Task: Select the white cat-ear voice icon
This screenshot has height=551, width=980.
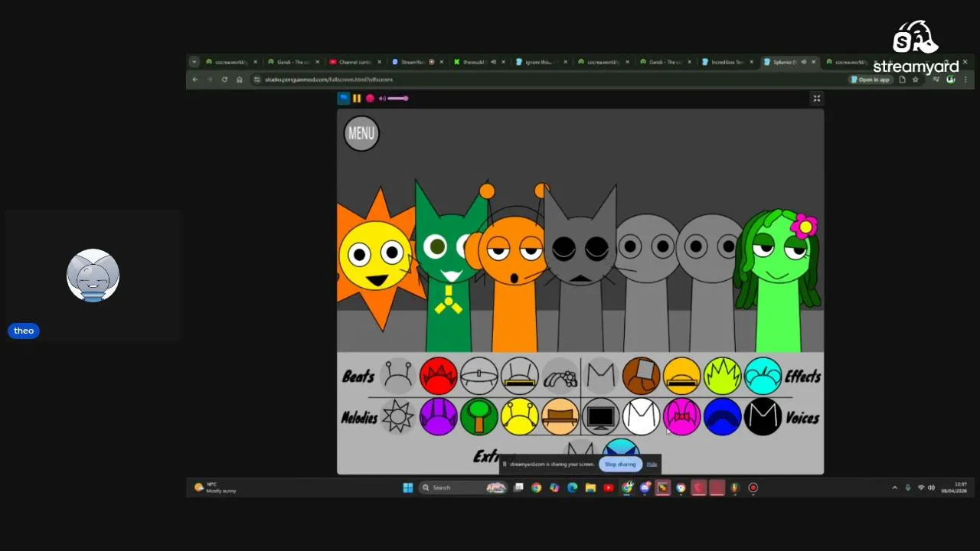Action: tap(642, 417)
